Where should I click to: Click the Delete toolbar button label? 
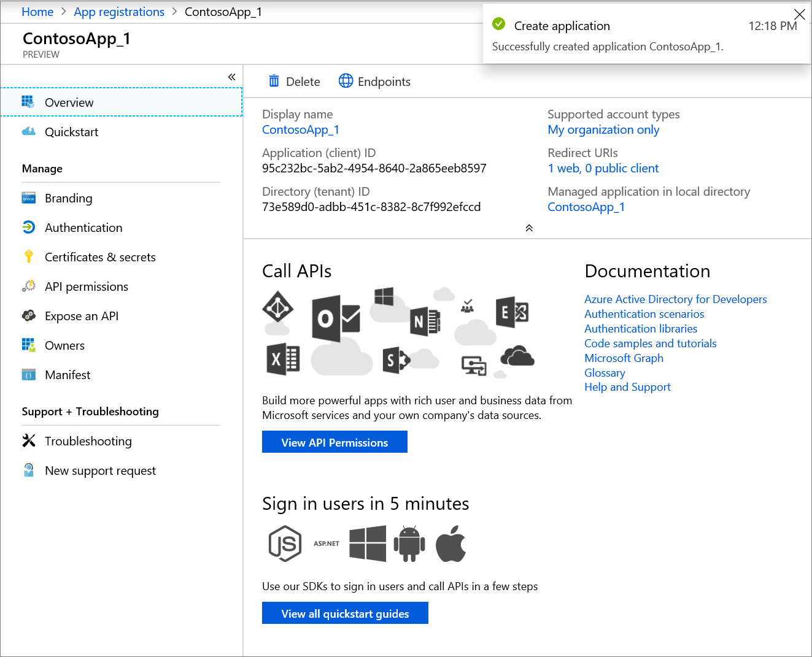pos(303,82)
